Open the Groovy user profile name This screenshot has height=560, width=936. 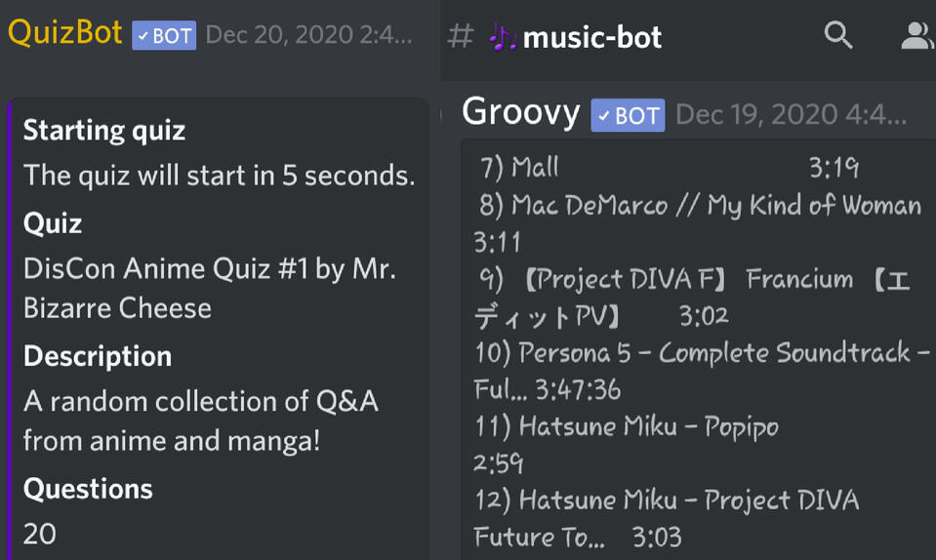click(520, 112)
